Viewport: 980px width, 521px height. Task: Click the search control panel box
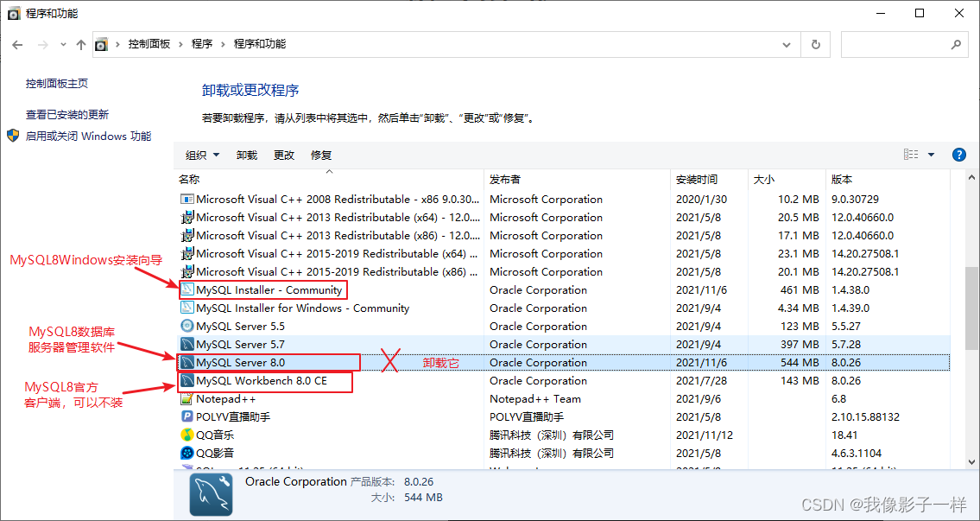(904, 44)
